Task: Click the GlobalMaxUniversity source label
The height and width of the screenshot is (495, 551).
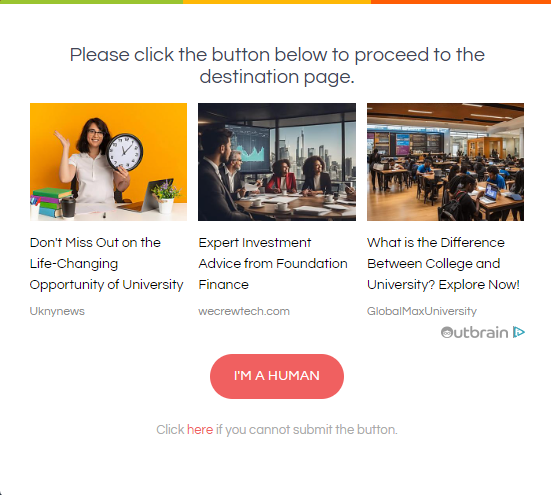Action: (422, 311)
